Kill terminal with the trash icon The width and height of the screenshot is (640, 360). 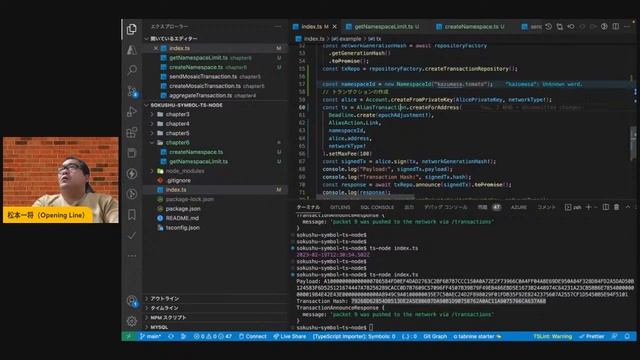616,207
